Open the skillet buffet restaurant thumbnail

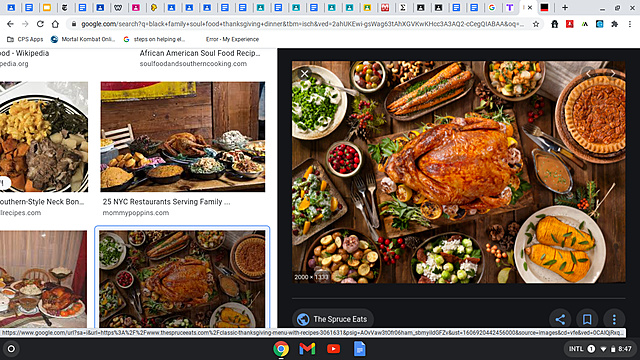pyautogui.click(x=183, y=137)
